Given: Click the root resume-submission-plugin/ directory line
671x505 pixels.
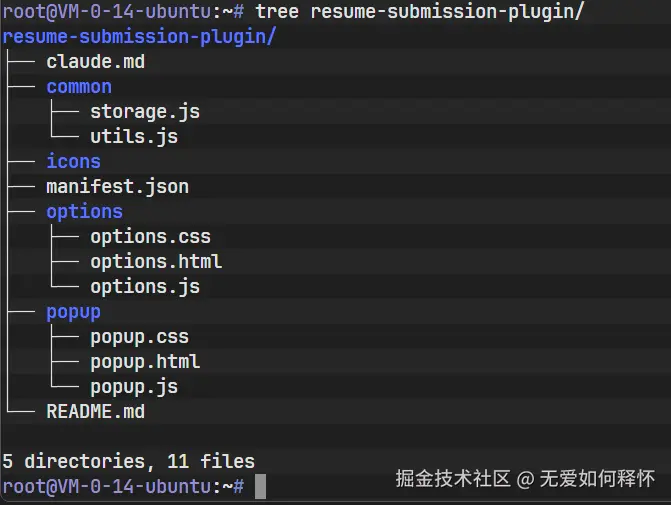Looking at the screenshot, I should click(x=139, y=37).
